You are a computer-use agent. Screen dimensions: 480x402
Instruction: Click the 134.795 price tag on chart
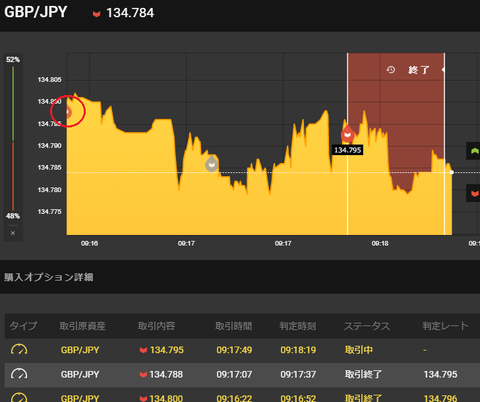tap(348, 150)
